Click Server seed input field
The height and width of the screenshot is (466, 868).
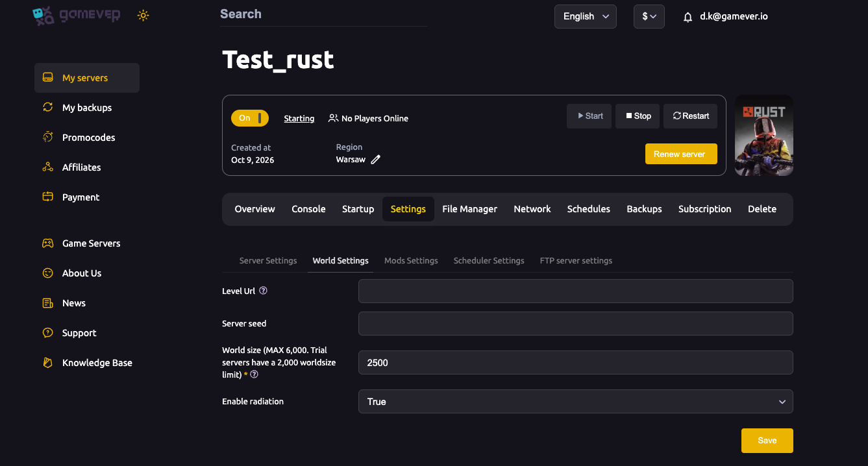(x=576, y=324)
